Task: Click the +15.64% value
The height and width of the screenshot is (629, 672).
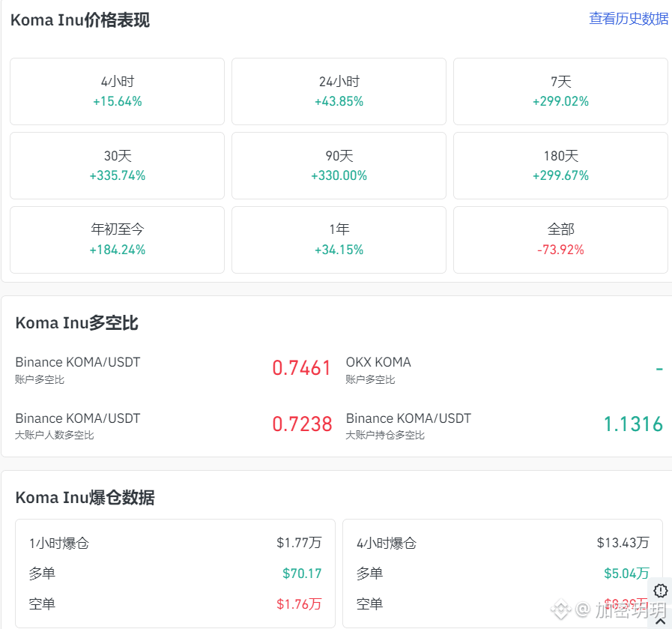Action: (118, 102)
